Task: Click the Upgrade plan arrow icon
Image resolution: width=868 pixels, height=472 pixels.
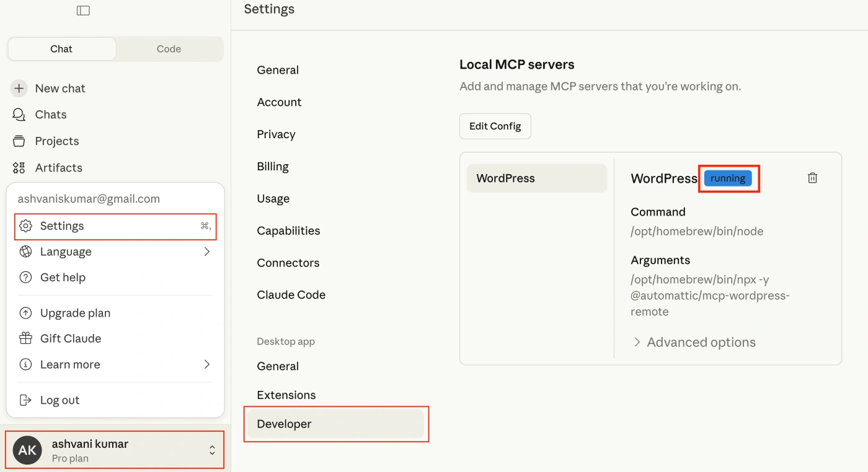Action: 25,313
